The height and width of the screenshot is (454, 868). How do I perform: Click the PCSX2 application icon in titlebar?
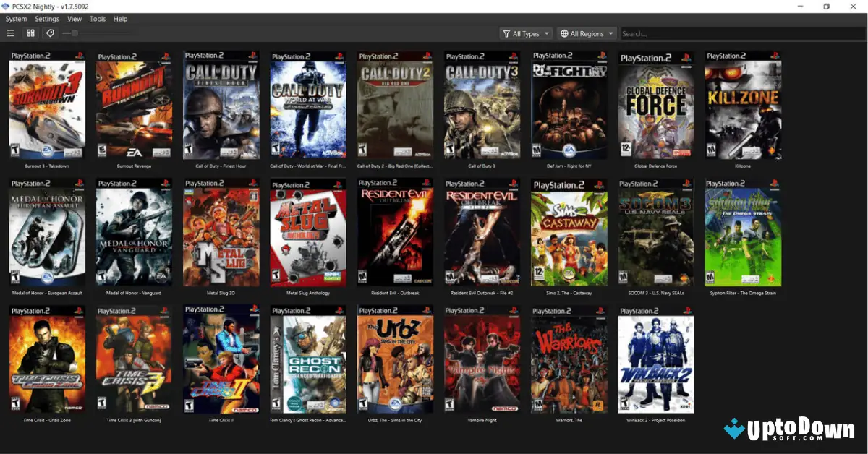click(x=7, y=6)
